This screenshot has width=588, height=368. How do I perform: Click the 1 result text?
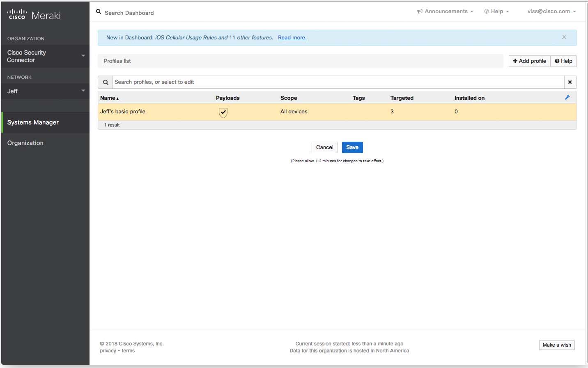[112, 125]
